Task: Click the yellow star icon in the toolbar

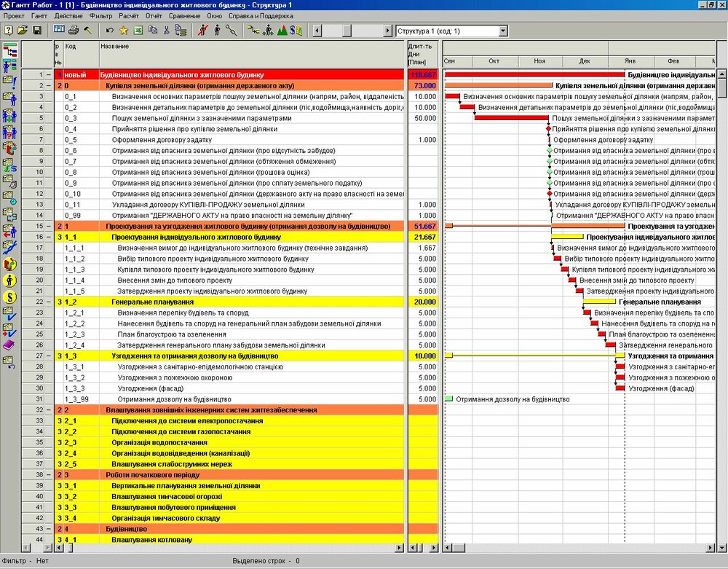Action: pos(124,31)
